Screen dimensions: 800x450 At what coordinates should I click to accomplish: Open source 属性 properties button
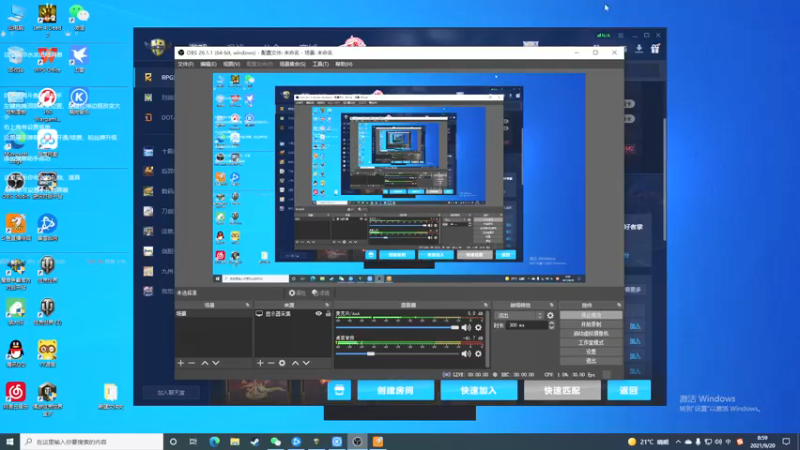coord(297,293)
